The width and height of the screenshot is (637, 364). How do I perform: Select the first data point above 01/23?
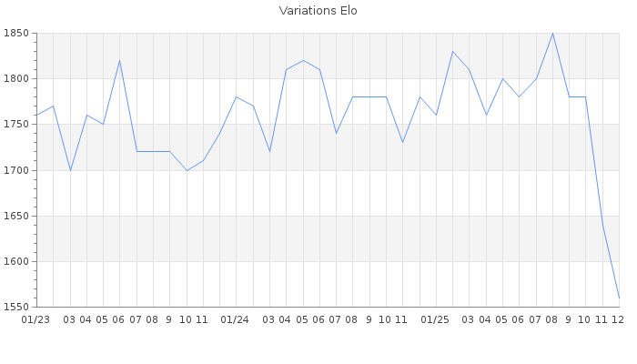36,116
